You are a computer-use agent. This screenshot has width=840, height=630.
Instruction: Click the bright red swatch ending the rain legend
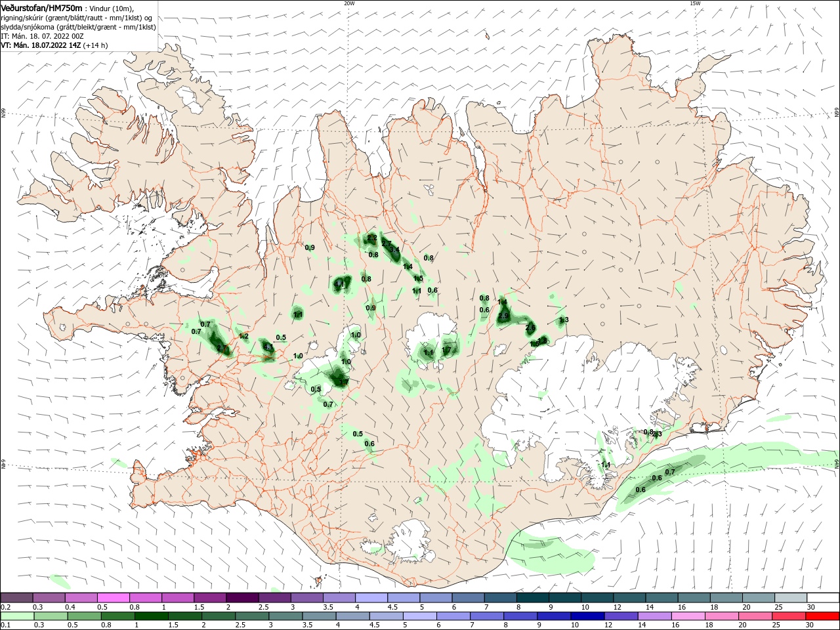pos(824,616)
